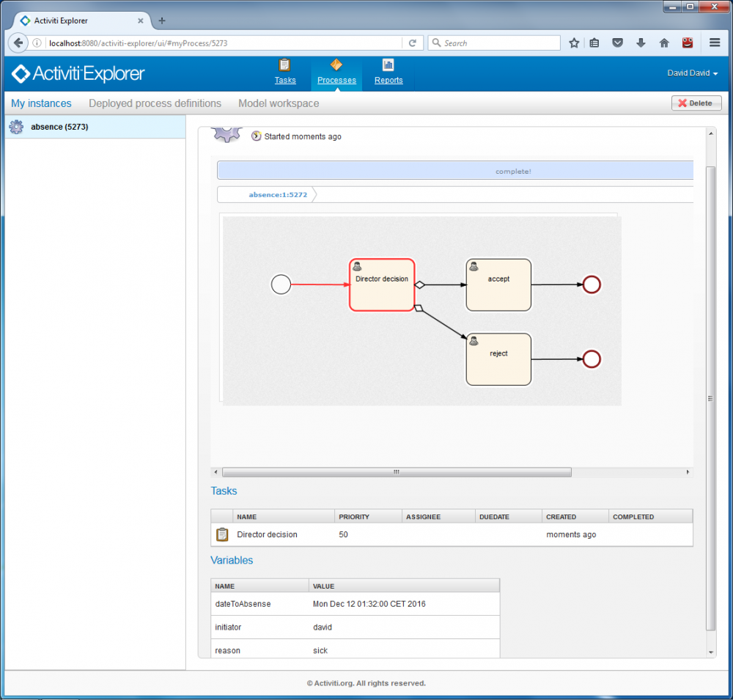Click the Processes diamond icon
733x700 pixels.
point(336,65)
